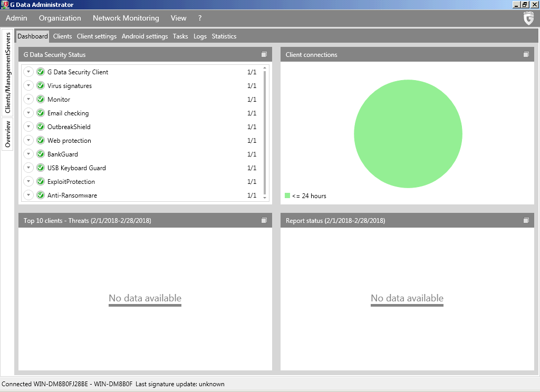
Task: Switch to the Client settings tab
Action: (97, 36)
